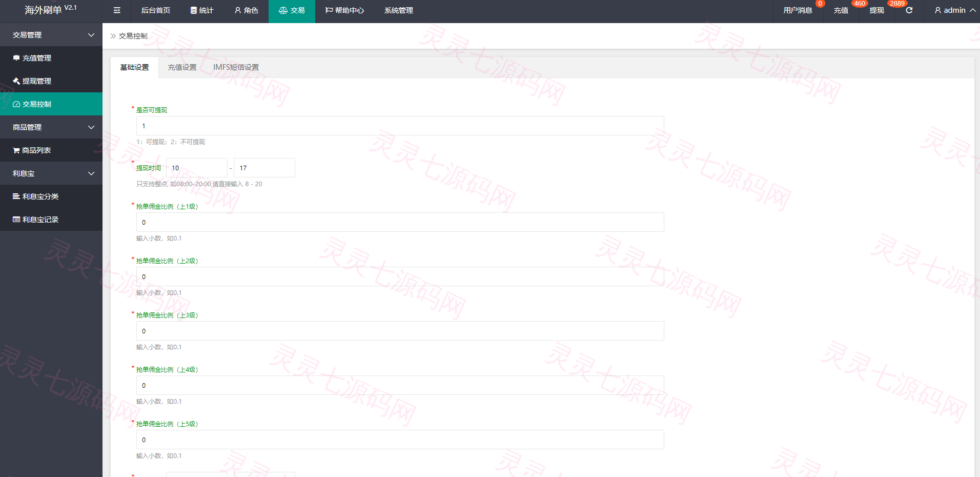Click the 海外刷单 V2.1 logo
980x477 pixels.
pos(51,10)
